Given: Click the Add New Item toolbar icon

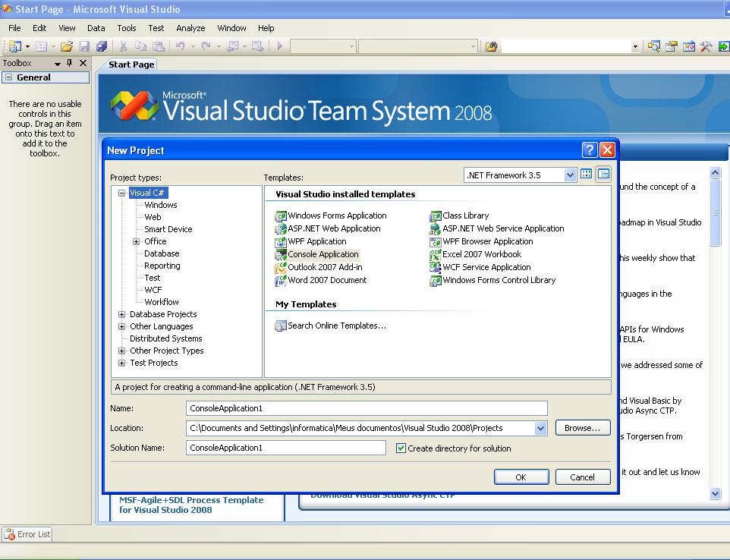Looking at the screenshot, I should (x=42, y=46).
